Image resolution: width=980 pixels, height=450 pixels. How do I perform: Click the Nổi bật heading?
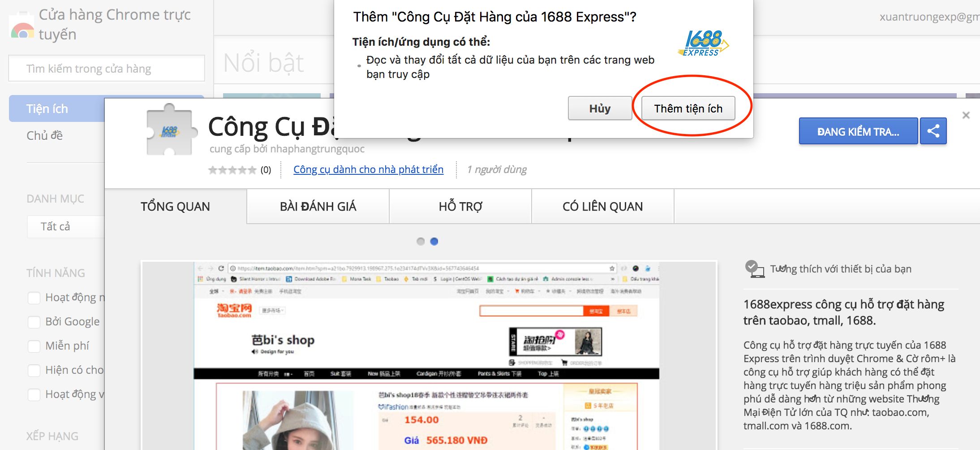pyautogui.click(x=263, y=63)
